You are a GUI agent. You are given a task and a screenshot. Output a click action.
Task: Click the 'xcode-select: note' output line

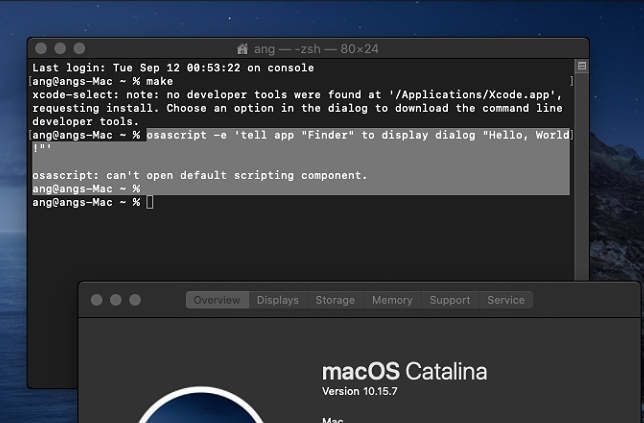[x=297, y=94]
